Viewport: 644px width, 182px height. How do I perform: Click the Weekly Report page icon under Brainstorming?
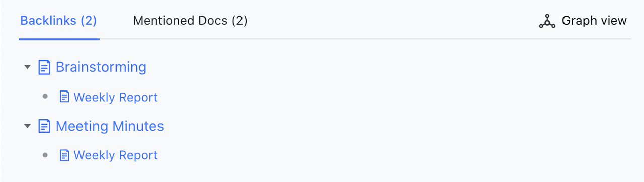click(64, 97)
